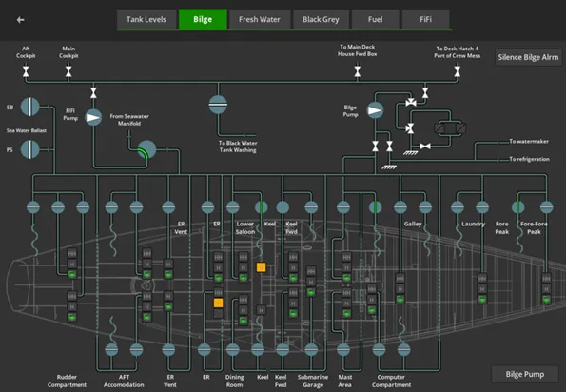Image resolution: width=566 pixels, height=392 pixels.
Task: Click the SB sea water ballast valve
Action: [x=29, y=107]
